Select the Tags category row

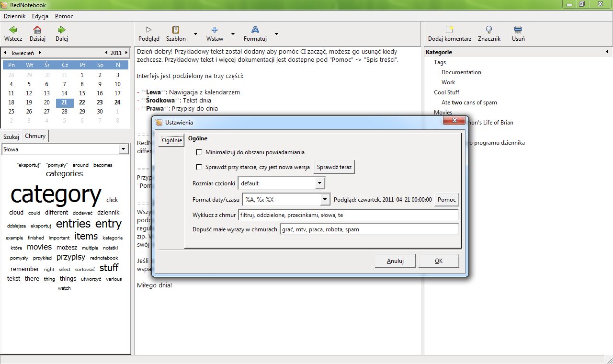tap(440, 62)
